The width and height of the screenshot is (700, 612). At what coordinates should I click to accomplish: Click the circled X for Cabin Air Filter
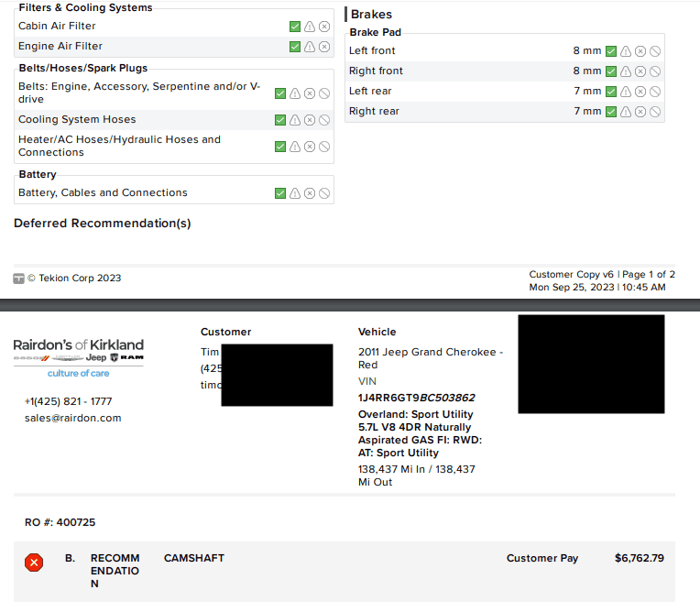coord(324,27)
